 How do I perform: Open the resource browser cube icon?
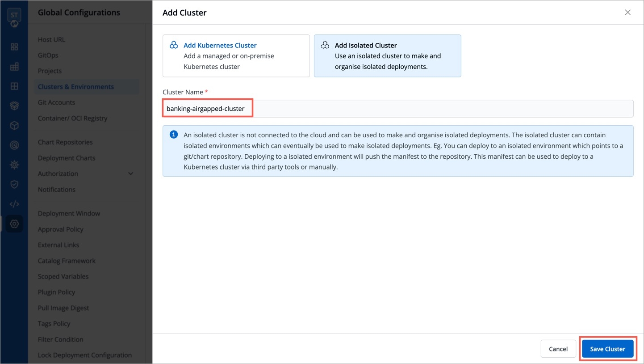[x=14, y=126]
